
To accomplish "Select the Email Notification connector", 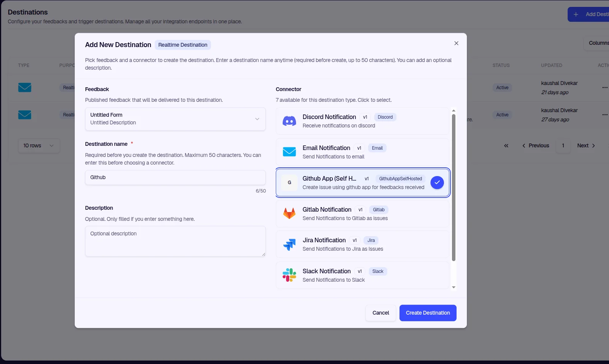I will 362,152.
